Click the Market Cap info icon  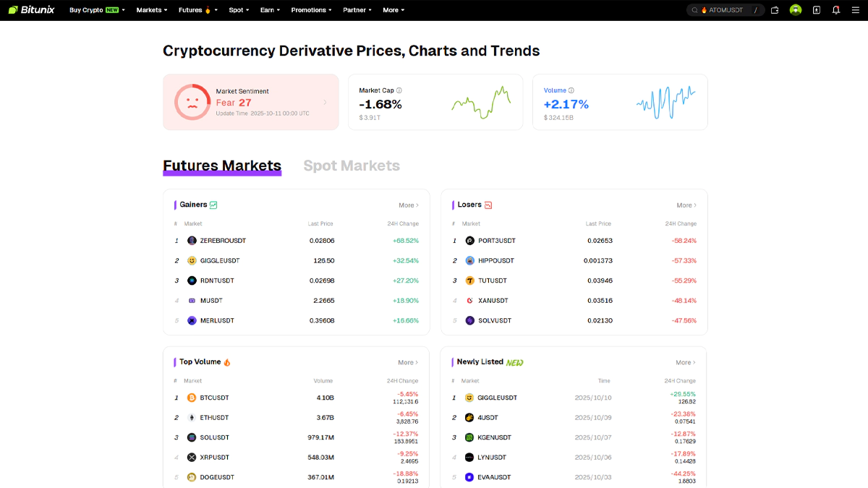[x=399, y=90]
